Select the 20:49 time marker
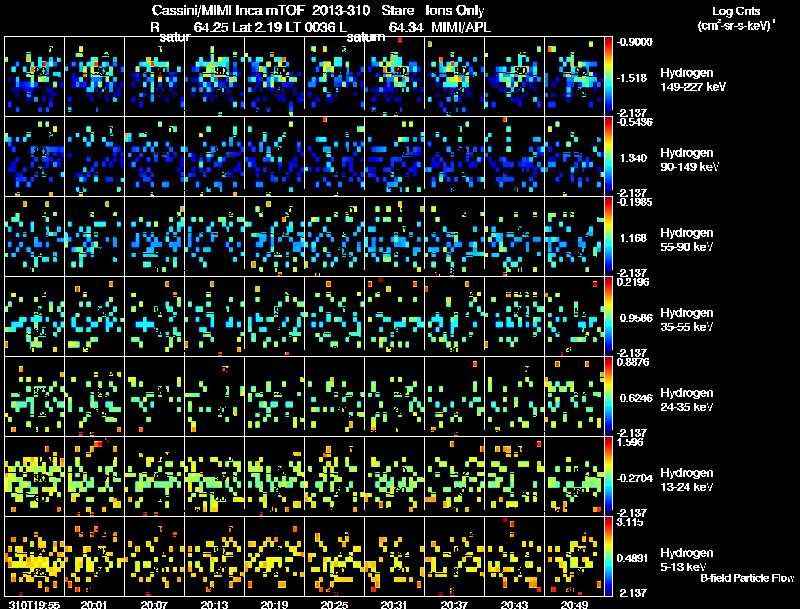Viewport: 800px width, 609px height. (574, 604)
